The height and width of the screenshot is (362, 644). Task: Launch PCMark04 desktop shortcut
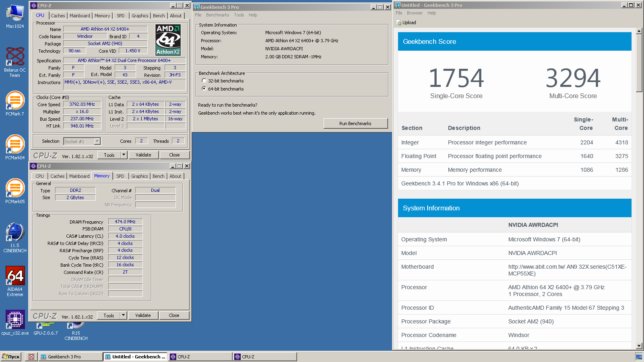tap(15, 147)
